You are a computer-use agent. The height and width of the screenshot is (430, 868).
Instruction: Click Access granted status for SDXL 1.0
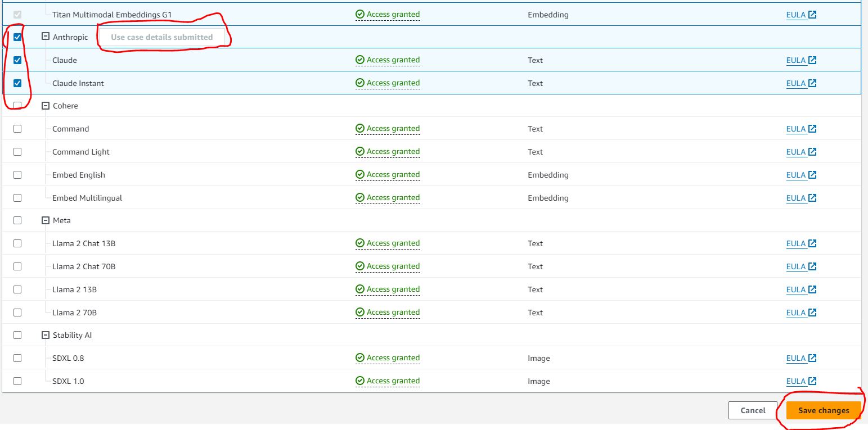[x=388, y=381]
